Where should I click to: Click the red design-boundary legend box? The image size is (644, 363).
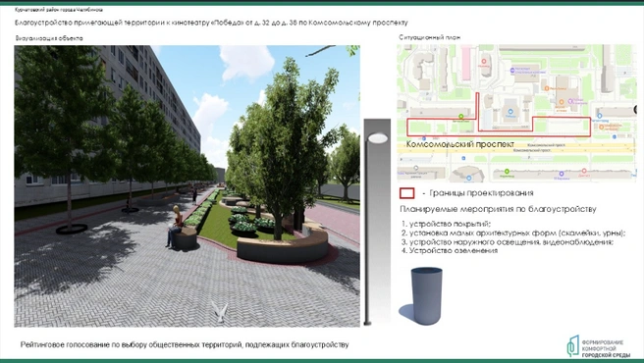[407, 193]
